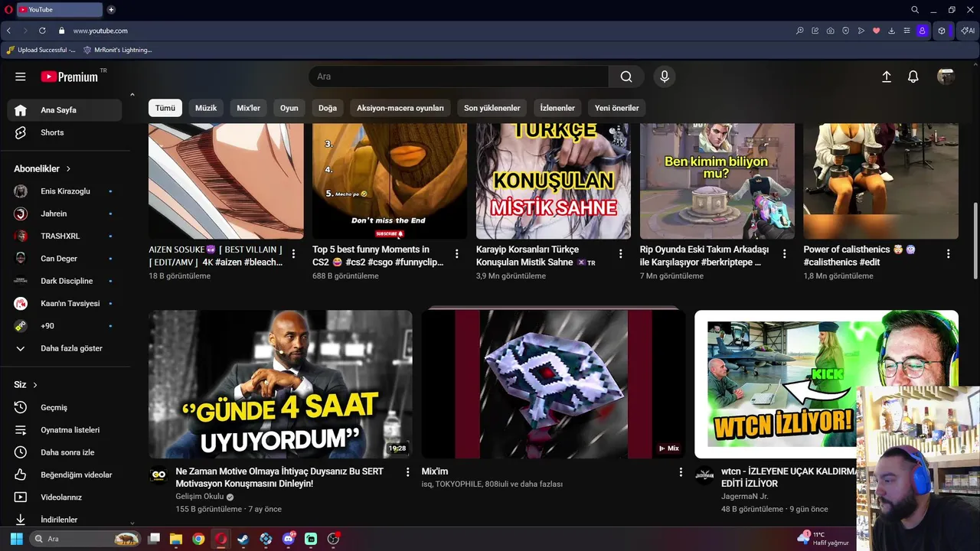
Task: Open Dark Discipline channel subscription
Action: (x=64, y=281)
